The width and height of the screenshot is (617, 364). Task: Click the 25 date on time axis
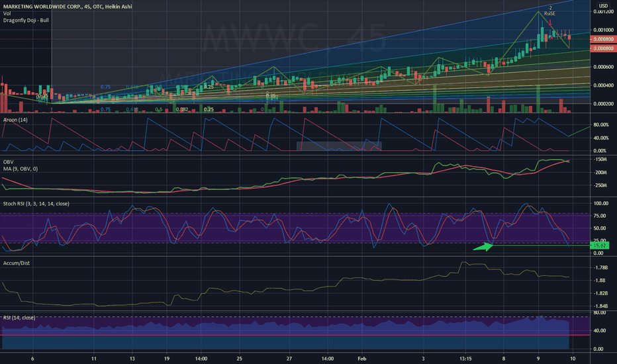point(239,359)
